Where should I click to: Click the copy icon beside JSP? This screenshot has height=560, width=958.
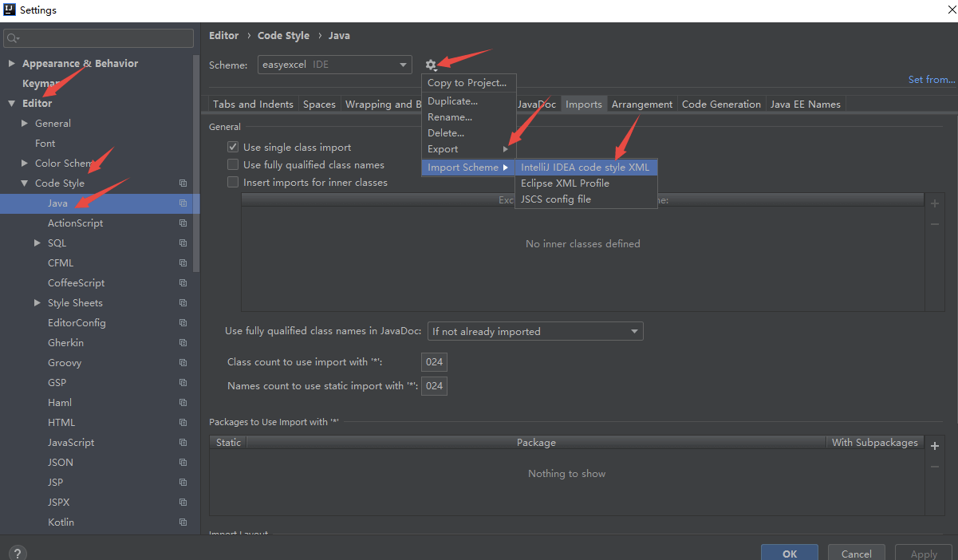tap(183, 483)
